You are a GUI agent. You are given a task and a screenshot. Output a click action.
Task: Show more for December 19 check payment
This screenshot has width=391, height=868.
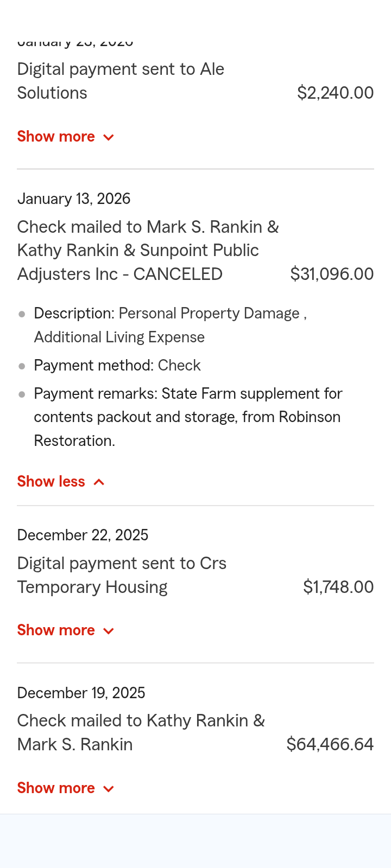[x=56, y=788]
